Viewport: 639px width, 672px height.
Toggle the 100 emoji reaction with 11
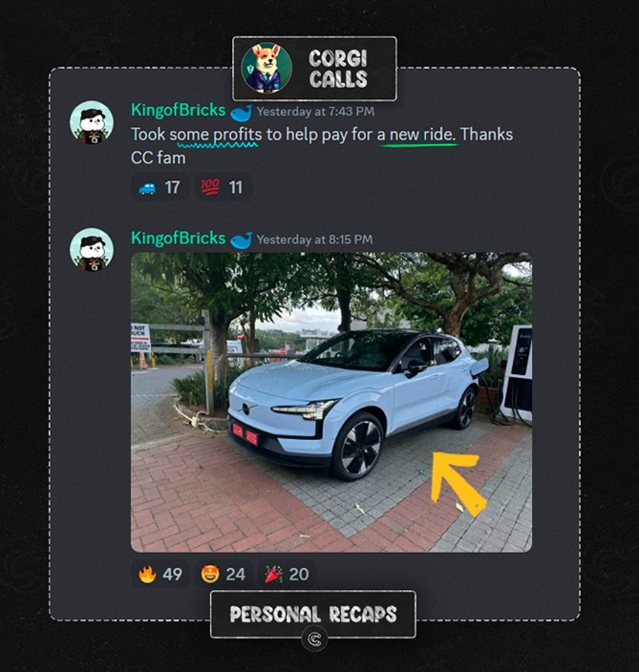pyautogui.click(x=223, y=187)
